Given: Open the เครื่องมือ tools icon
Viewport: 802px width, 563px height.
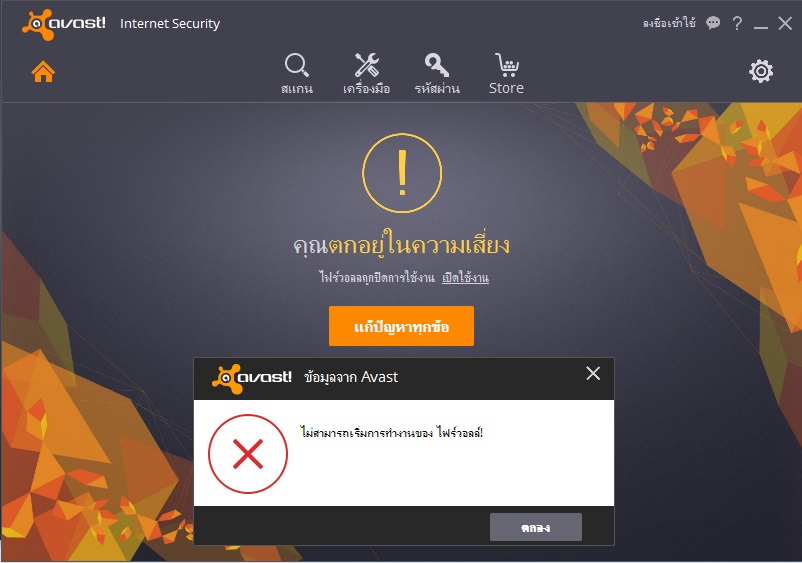Looking at the screenshot, I should coord(366,74).
